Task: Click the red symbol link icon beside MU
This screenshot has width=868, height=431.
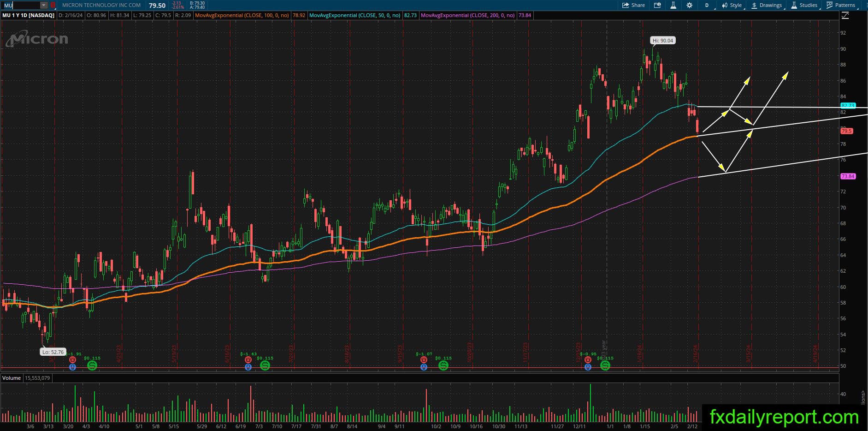Action: [53, 5]
